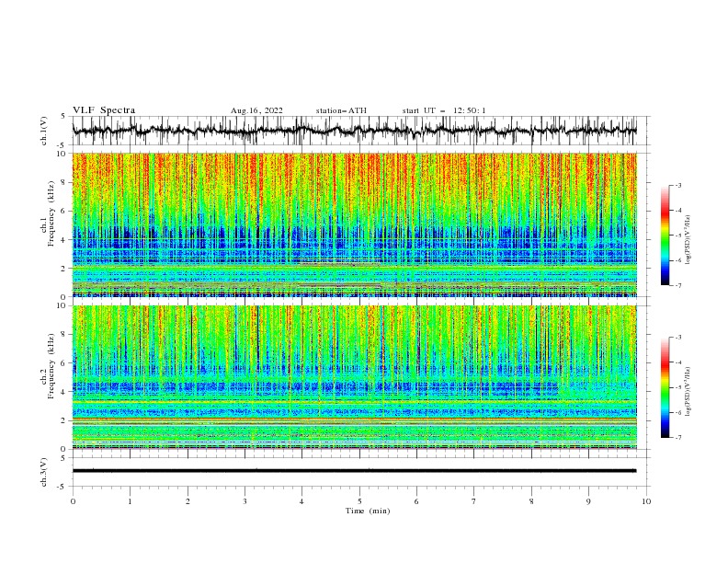Click the time axis tick label "6"
728x563 pixels.
[x=416, y=501]
